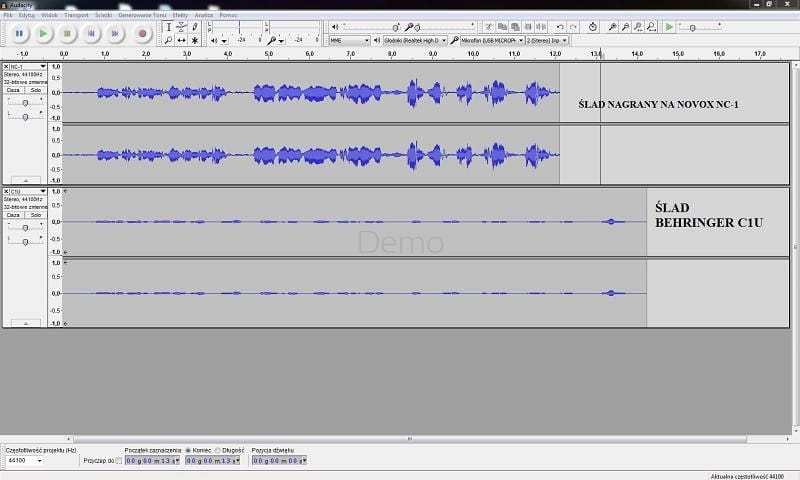
Task: Click the horizontal scrollbar below the tracks
Action: pyautogui.click(x=400, y=438)
